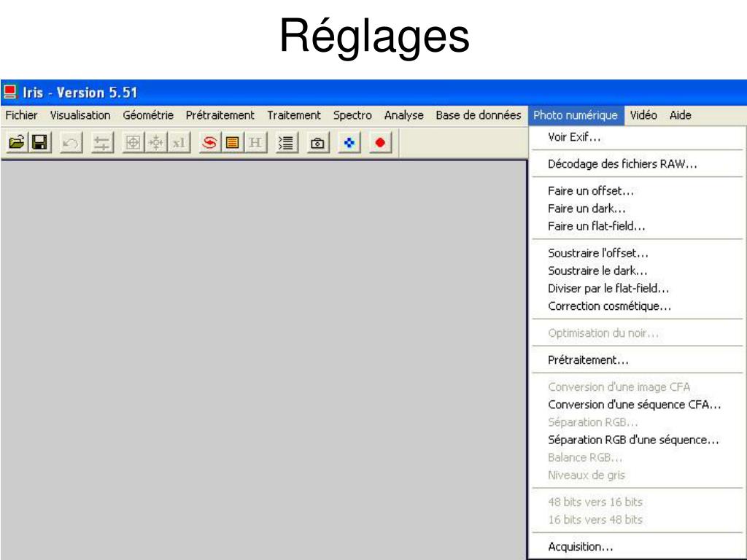Select Décodage des fichiers RAW...
Viewport: 747px width, 560px height.
(x=637, y=164)
